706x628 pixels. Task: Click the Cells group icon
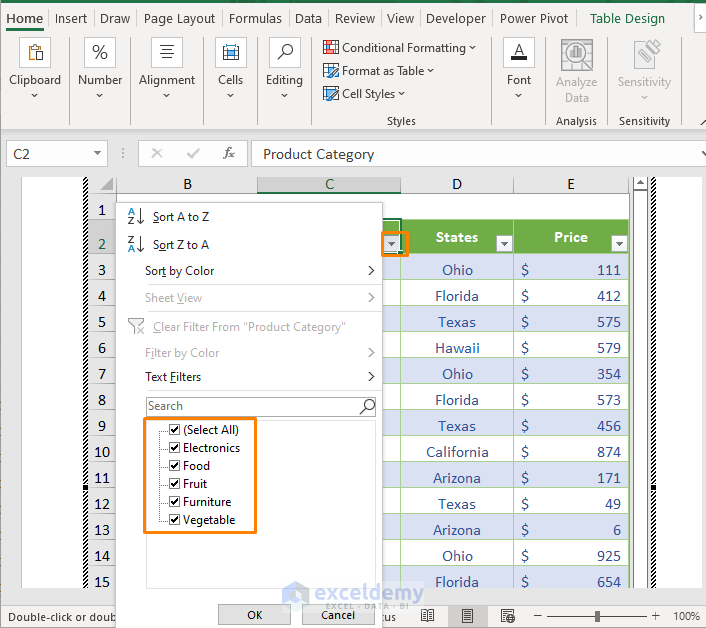pos(231,54)
